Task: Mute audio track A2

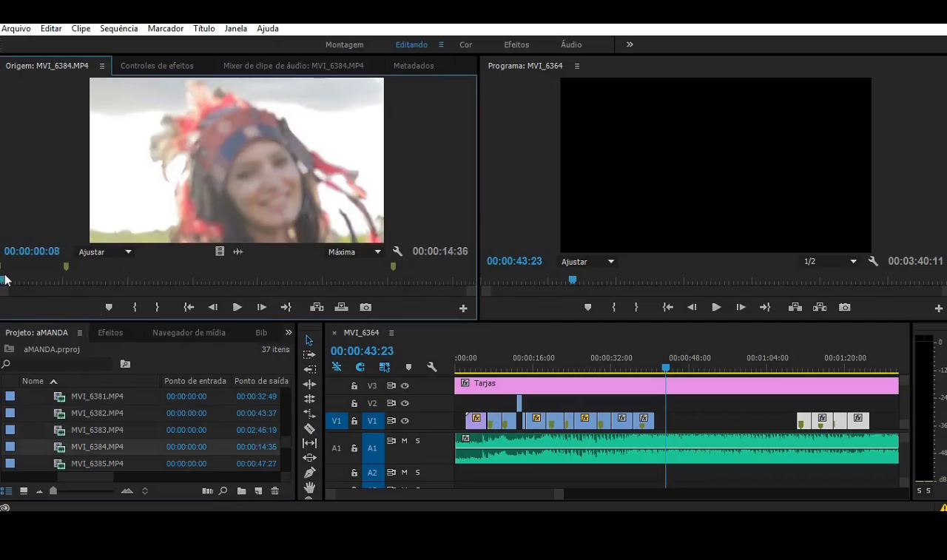Action: (404, 472)
